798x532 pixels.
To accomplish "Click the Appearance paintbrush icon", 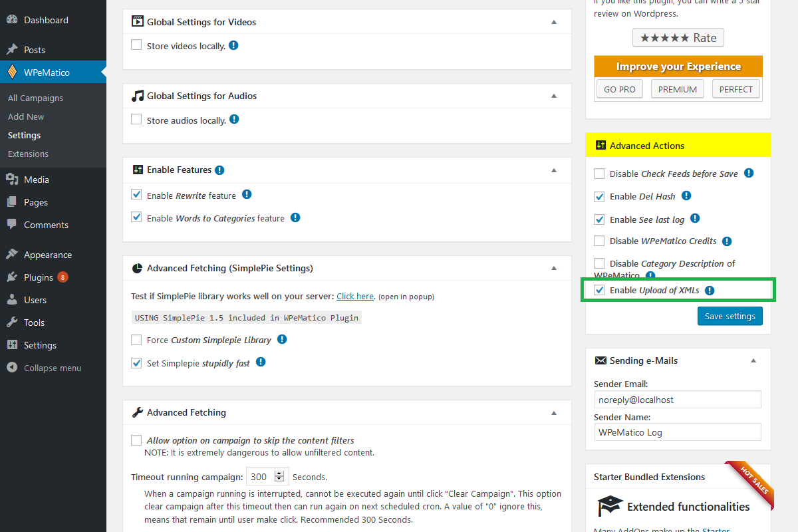I will [x=12, y=255].
